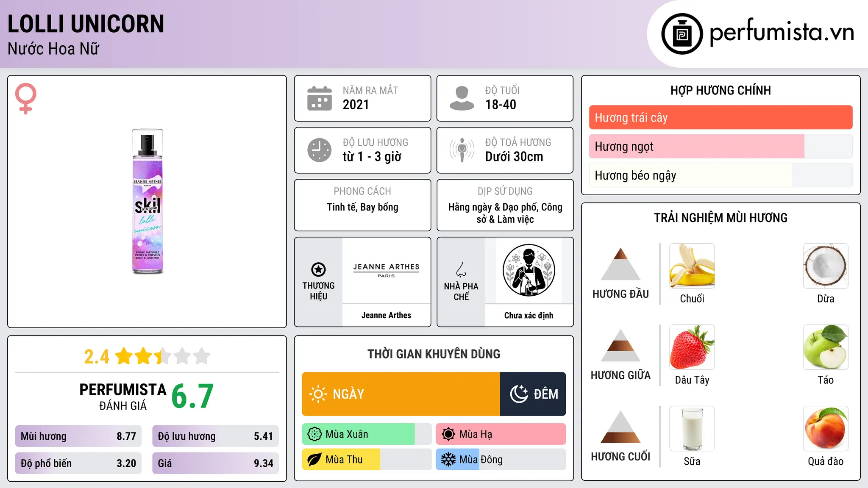The height and width of the screenshot is (488, 868).
Task: Click the age range value 18-40
Action: (501, 105)
